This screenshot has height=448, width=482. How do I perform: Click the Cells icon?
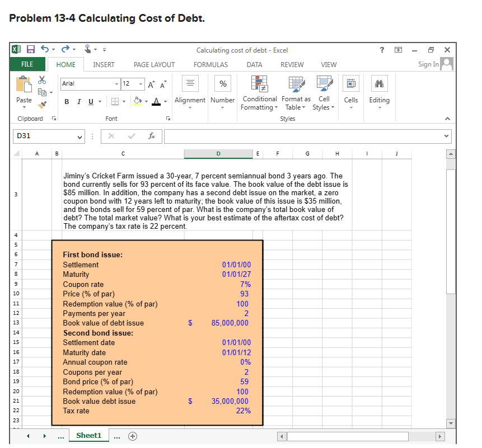tap(351, 83)
